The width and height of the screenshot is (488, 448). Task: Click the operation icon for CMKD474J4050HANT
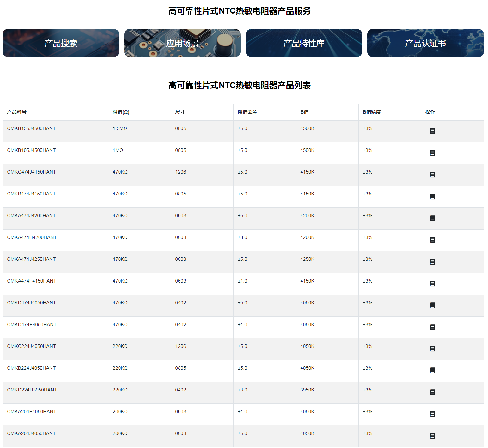[x=433, y=305]
